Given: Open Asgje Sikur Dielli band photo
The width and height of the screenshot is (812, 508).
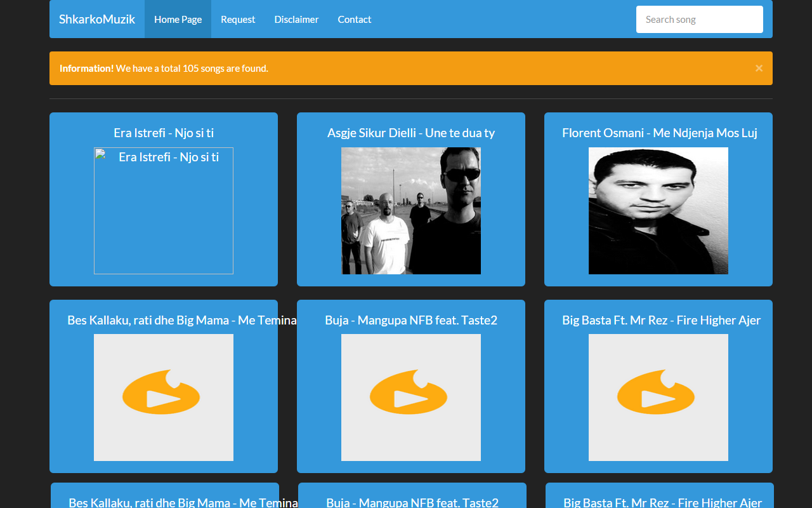Looking at the screenshot, I should click(411, 211).
